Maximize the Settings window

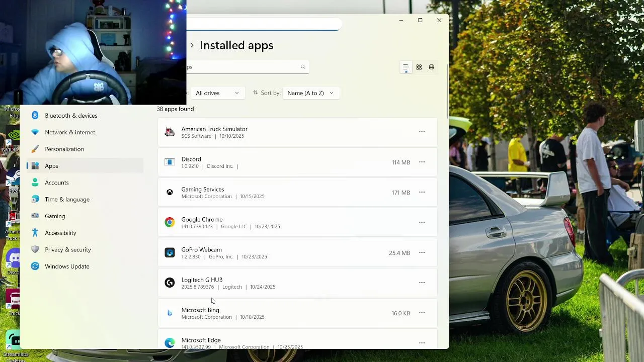click(420, 20)
